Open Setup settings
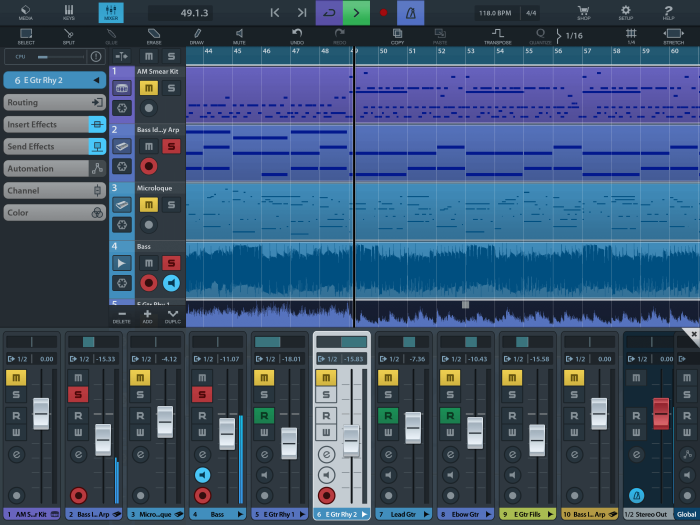The image size is (700, 525). (x=625, y=12)
